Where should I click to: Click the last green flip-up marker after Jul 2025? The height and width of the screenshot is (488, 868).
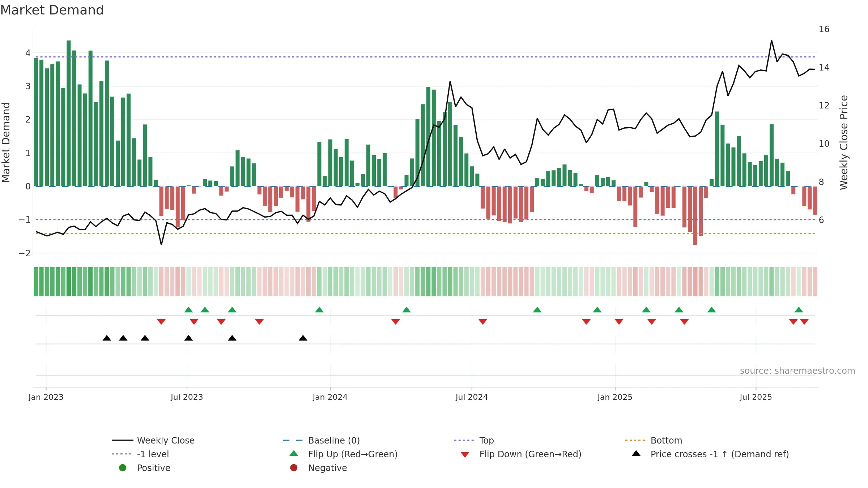coord(799,310)
